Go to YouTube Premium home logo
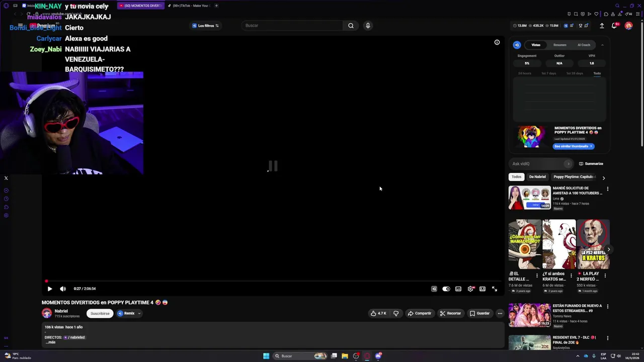This screenshot has width=644, height=362. coord(42,26)
